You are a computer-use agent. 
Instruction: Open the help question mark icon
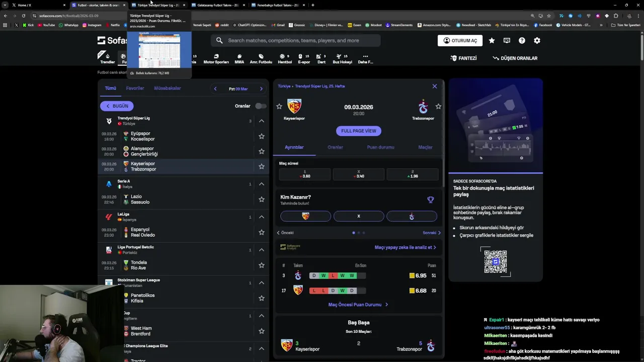[x=522, y=41]
